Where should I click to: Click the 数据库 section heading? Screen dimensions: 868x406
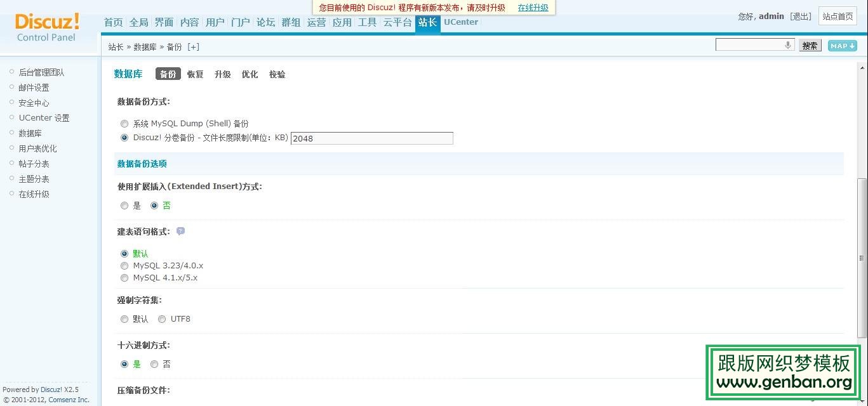pos(128,74)
